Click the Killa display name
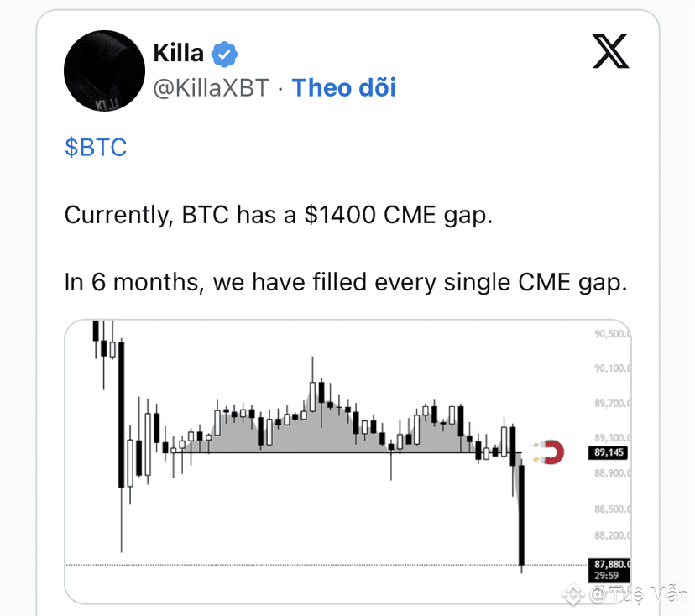Viewport: 695px width, 616px height. pyautogui.click(x=178, y=54)
